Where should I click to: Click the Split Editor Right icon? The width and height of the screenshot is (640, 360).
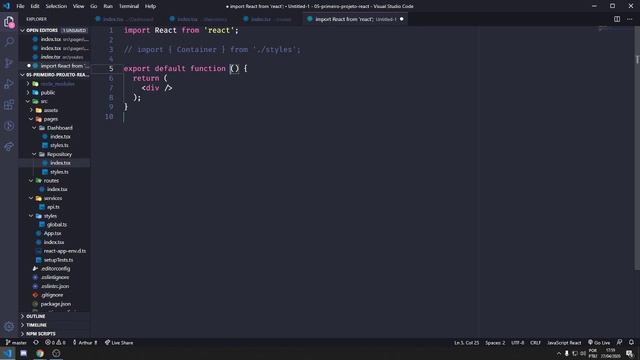point(617,19)
